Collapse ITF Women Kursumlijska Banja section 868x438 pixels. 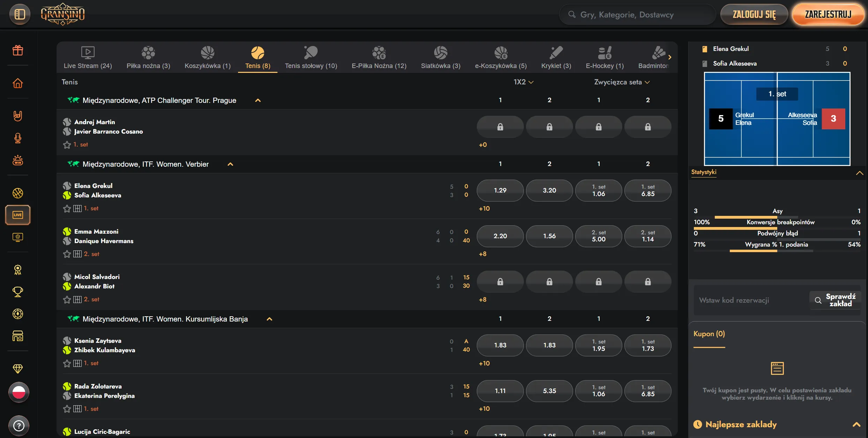point(269,319)
